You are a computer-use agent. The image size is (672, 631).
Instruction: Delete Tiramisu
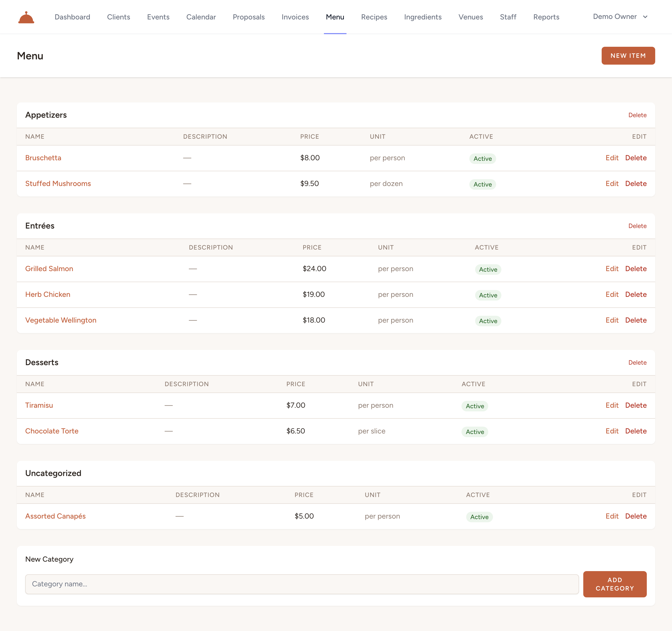click(x=636, y=405)
